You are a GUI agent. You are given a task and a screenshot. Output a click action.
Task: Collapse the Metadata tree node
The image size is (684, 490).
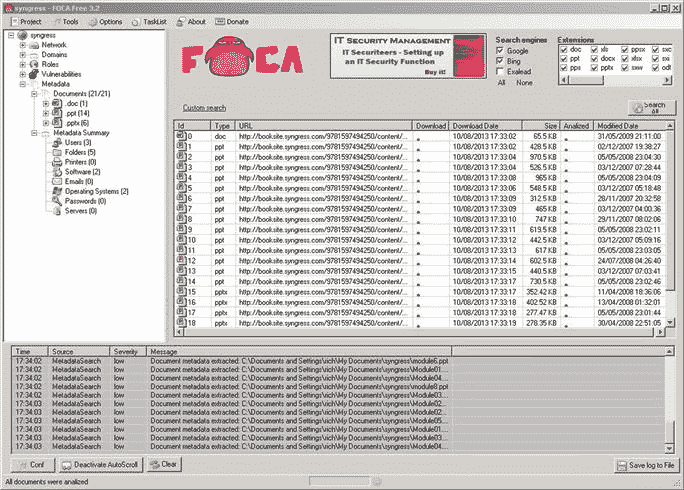tap(23, 84)
